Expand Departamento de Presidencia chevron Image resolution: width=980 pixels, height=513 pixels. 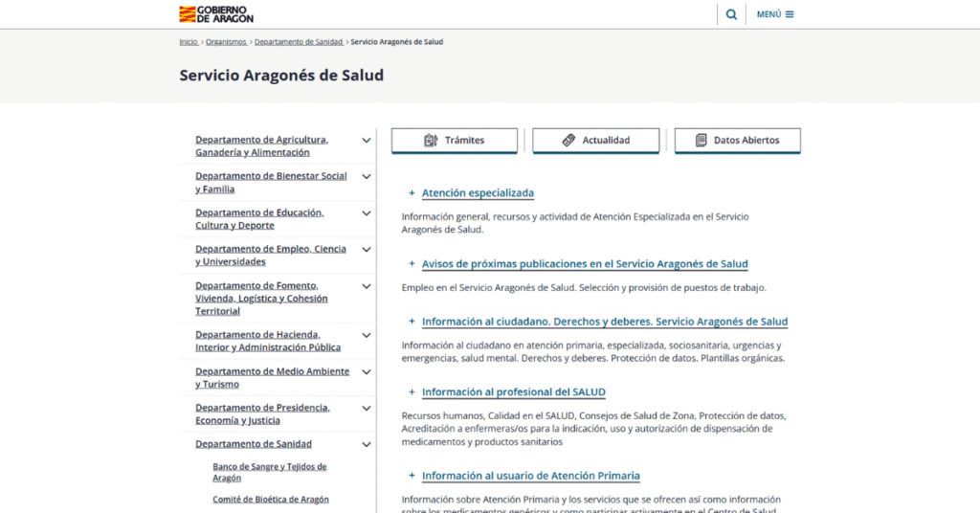point(367,409)
